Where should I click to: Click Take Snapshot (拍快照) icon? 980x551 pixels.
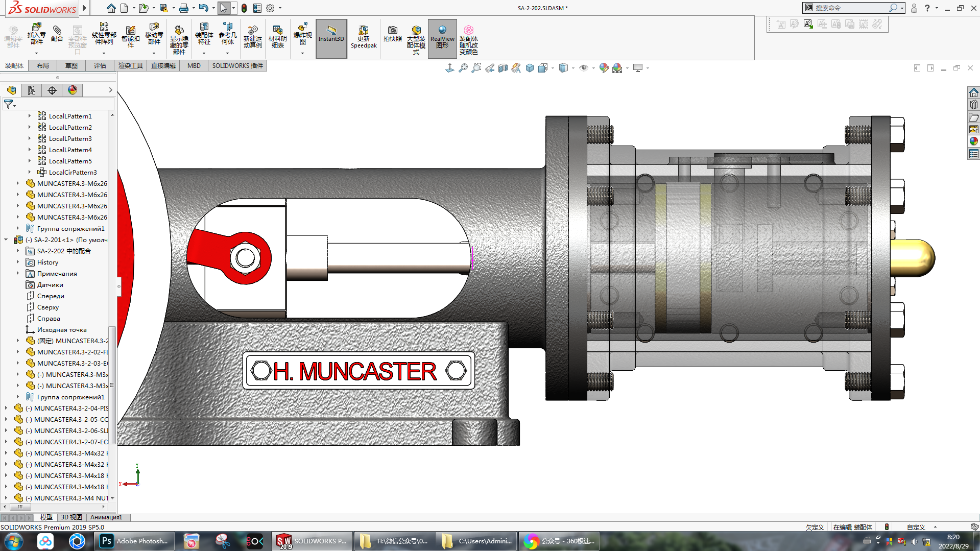click(392, 34)
